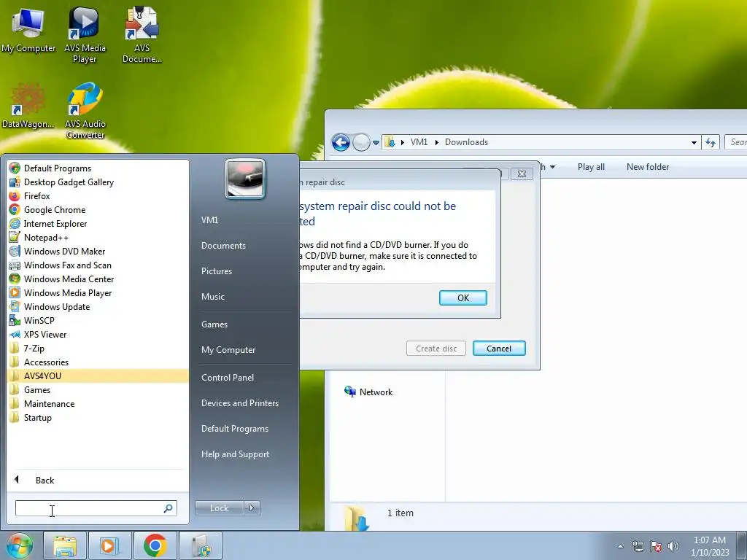Open recent pages dropdown in Explorer
Screen dimensions: 747x560
tap(376, 142)
